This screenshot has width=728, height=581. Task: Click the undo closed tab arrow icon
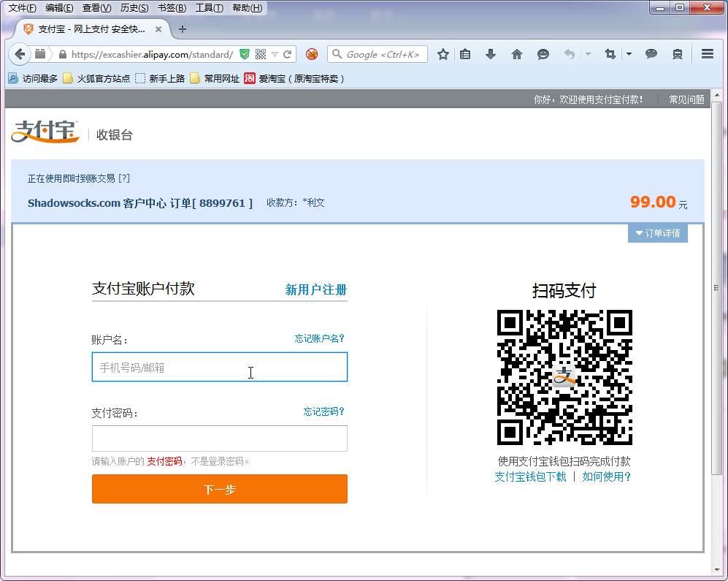(x=570, y=54)
